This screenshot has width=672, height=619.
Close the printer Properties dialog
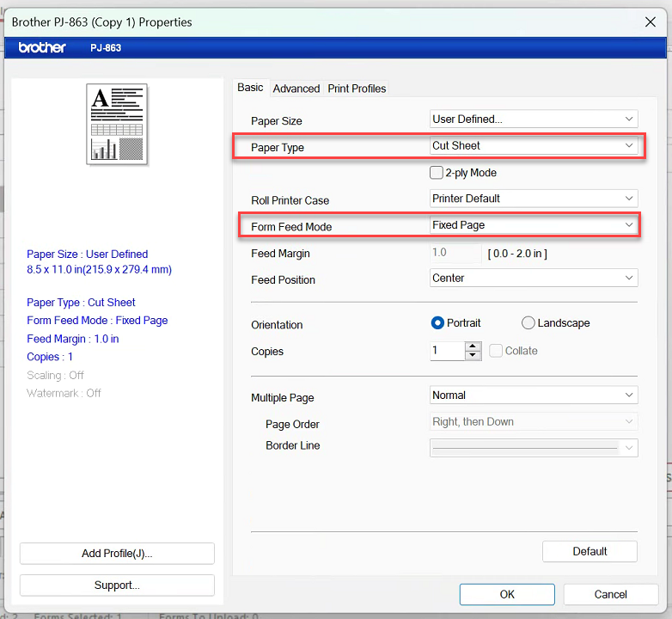pos(650,21)
